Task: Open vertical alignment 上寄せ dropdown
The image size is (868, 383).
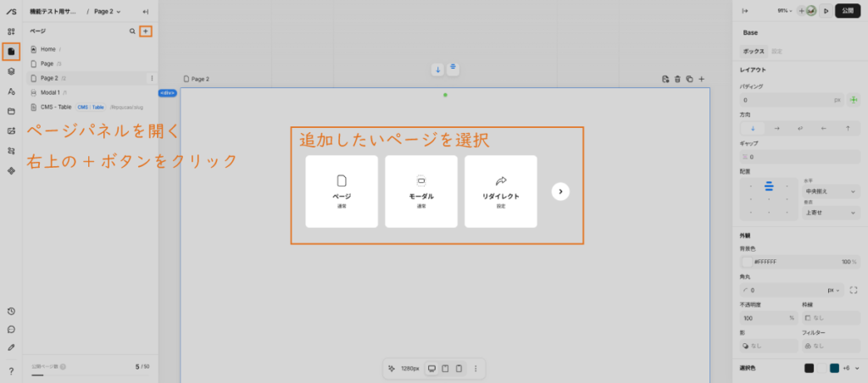Action: click(x=831, y=213)
